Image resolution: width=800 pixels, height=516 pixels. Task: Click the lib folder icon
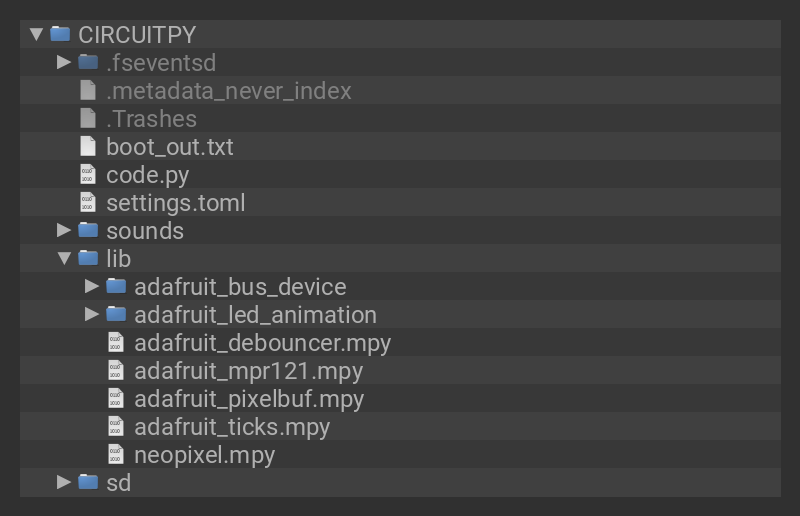click(x=88, y=259)
